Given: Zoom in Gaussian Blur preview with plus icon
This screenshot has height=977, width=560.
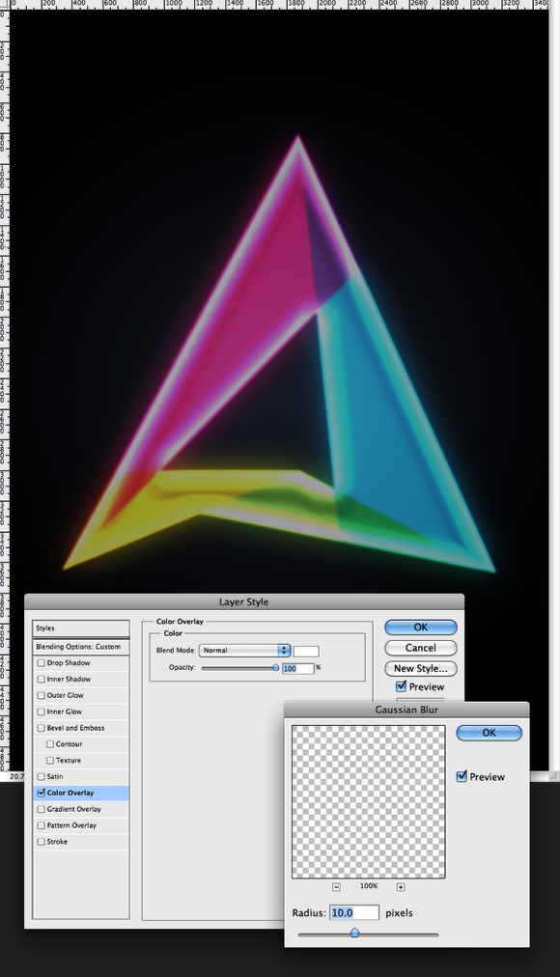Looking at the screenshot, I should 401,886.
